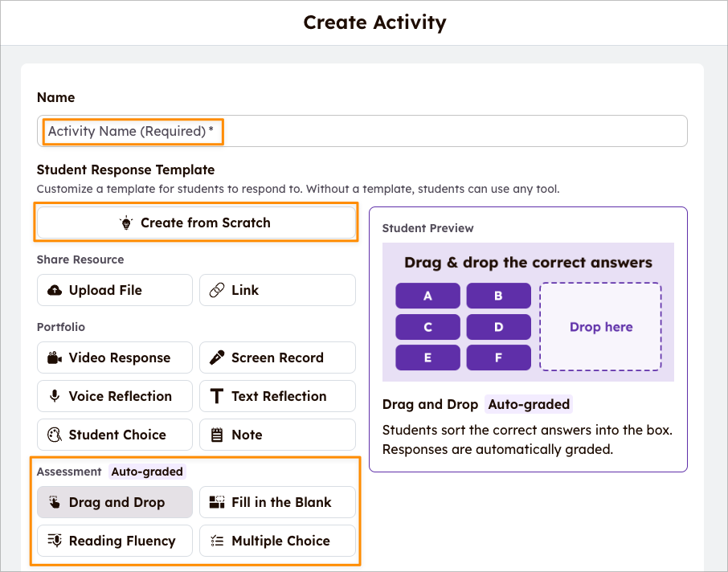Click the Student Preview image
728x572 pixels.
(528, 312)
